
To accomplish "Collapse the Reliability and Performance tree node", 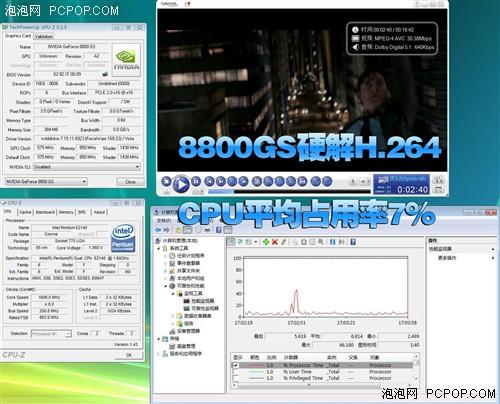I will pos(165,286).
